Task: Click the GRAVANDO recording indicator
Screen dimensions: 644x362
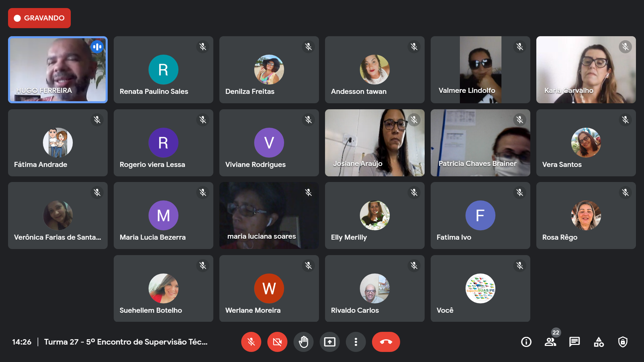Action: point(39,18)
